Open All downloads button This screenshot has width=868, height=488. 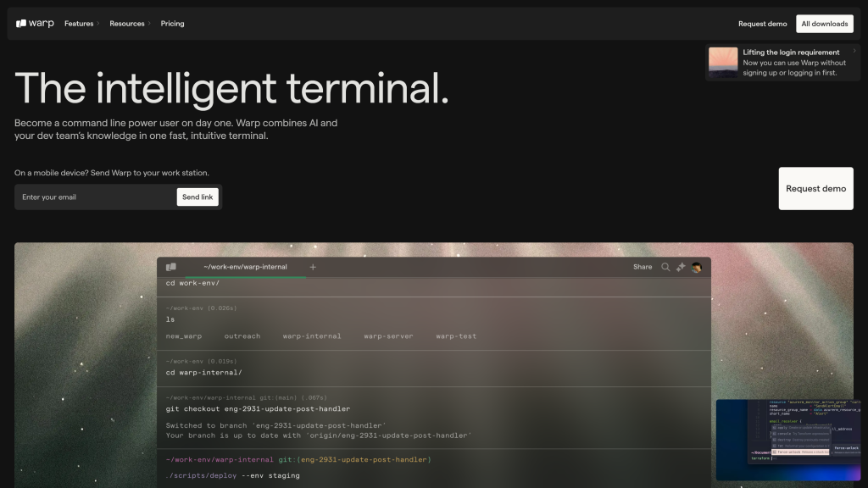(824, 24)
